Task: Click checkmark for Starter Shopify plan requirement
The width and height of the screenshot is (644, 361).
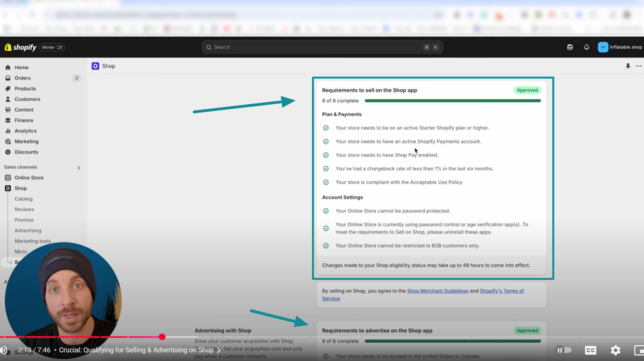Action: pos(326,128)
